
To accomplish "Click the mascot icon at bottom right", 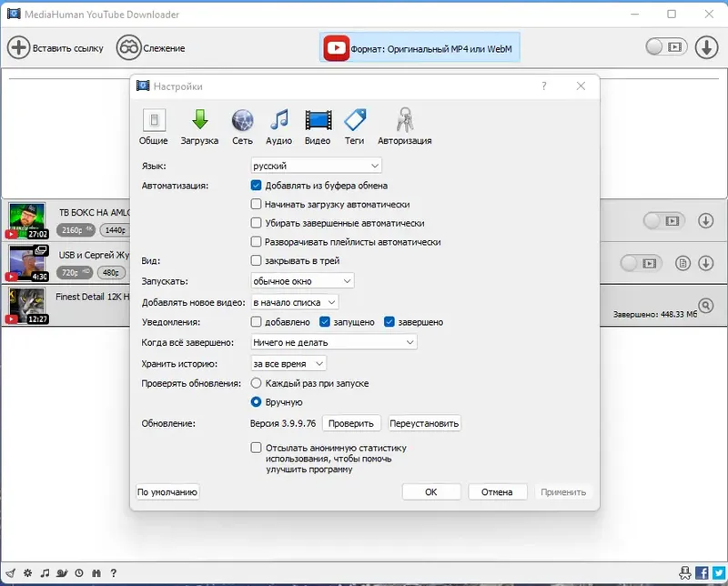I will 685,573.
